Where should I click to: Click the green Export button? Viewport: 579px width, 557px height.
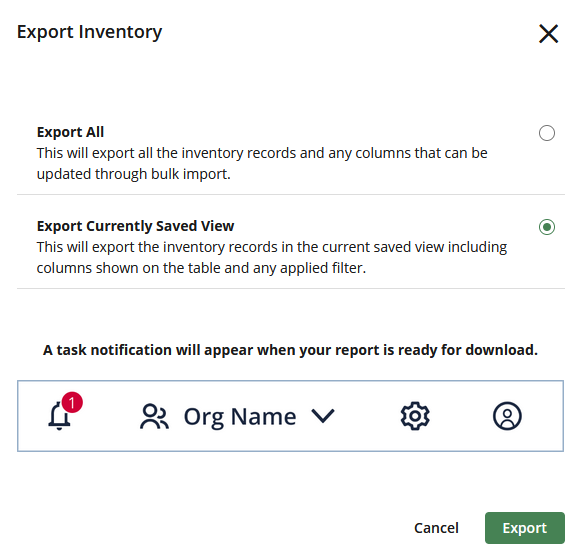tap(525, 528)
